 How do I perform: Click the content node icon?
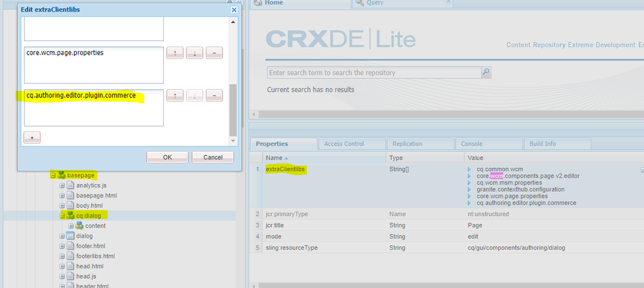pos(79,225)
